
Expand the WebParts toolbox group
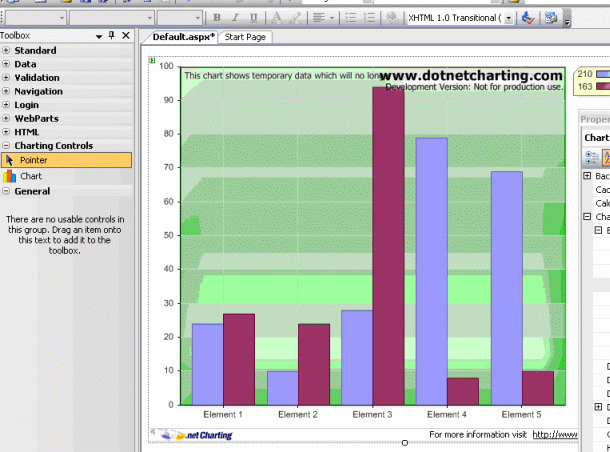tap(6, 118)
